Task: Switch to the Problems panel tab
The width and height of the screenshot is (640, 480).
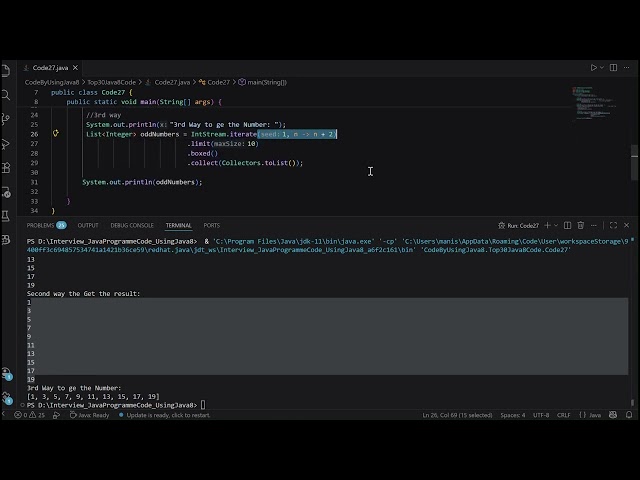Action: [x=46, y=225]
